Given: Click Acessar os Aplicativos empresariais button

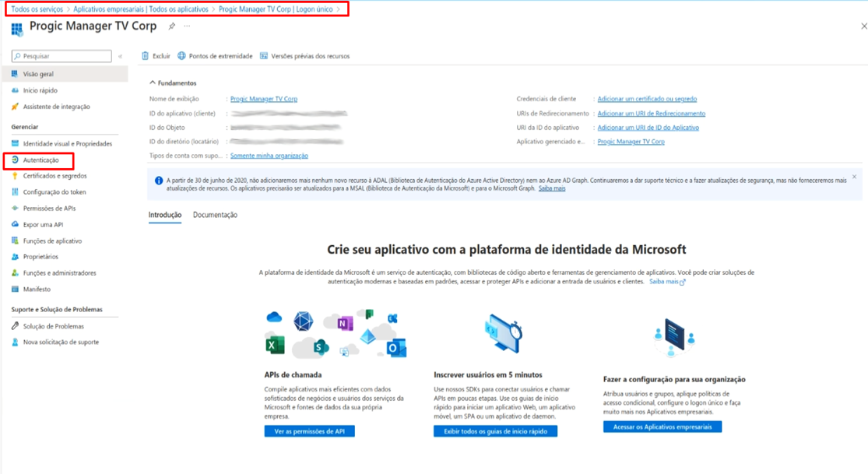Looking at the screenshot, I should pos(662,427).
